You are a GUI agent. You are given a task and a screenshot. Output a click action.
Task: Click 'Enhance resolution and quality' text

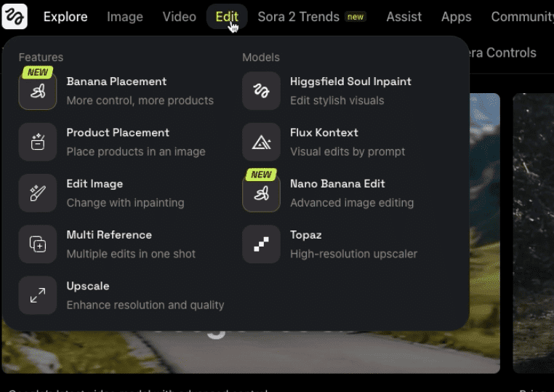tap(145, 305)
